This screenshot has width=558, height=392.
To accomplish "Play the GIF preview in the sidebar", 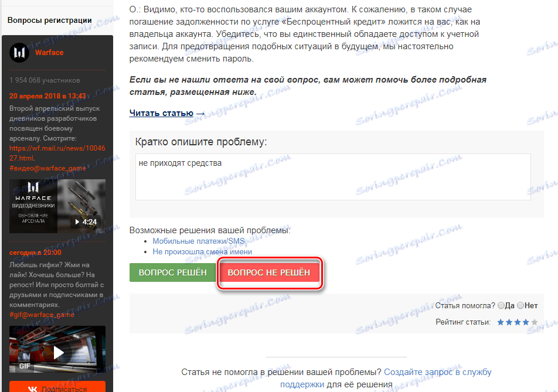I will point(57,349).
